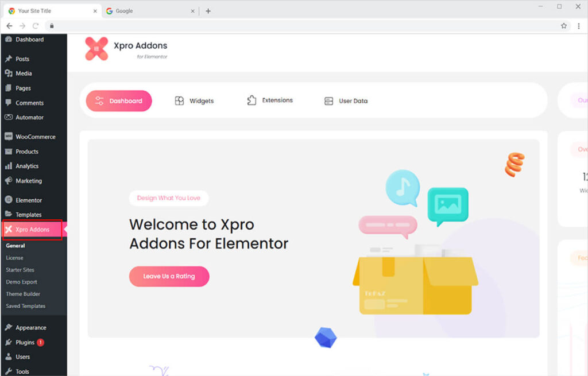588x376 pixels.
Task: Open the User Data tab
Action: coord(346,101)
